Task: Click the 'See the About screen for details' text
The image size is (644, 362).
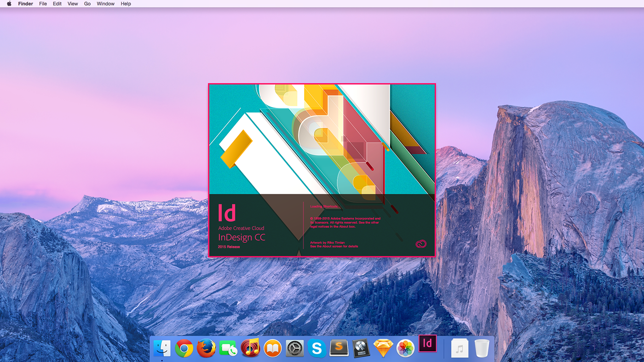Action: [334, 246]
